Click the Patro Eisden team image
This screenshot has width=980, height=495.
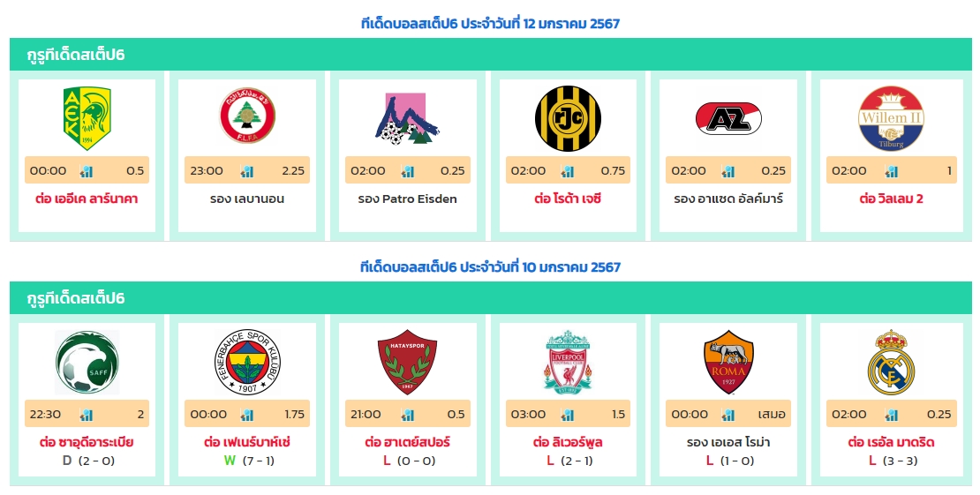pyautogui.click(x=408, y=118)
